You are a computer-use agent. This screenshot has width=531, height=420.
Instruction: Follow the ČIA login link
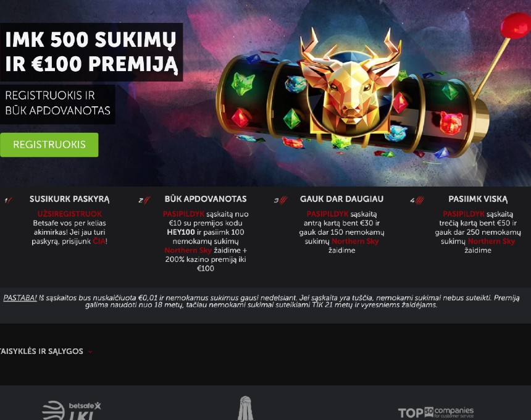click(x=99, y=241)
